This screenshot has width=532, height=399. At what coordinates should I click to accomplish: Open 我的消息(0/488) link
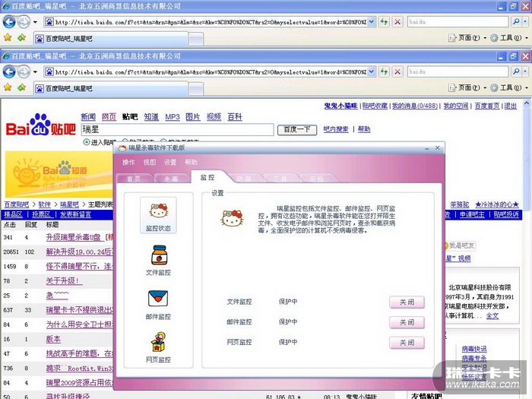[415, 106]
